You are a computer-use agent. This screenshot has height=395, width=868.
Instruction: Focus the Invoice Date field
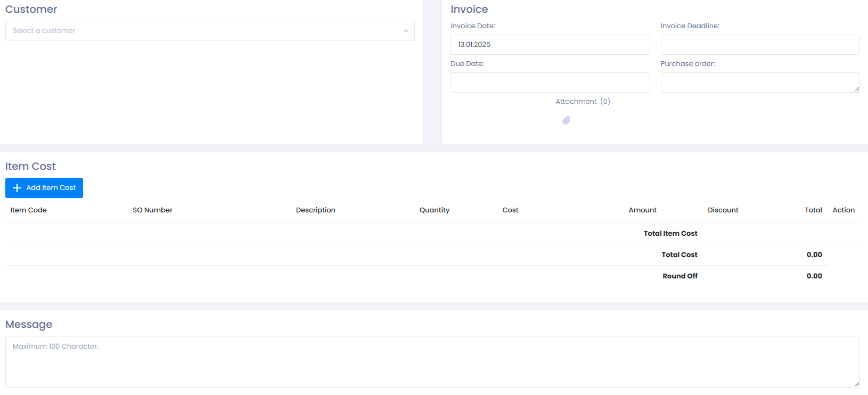pyautogui.click(x=550, y=45)
